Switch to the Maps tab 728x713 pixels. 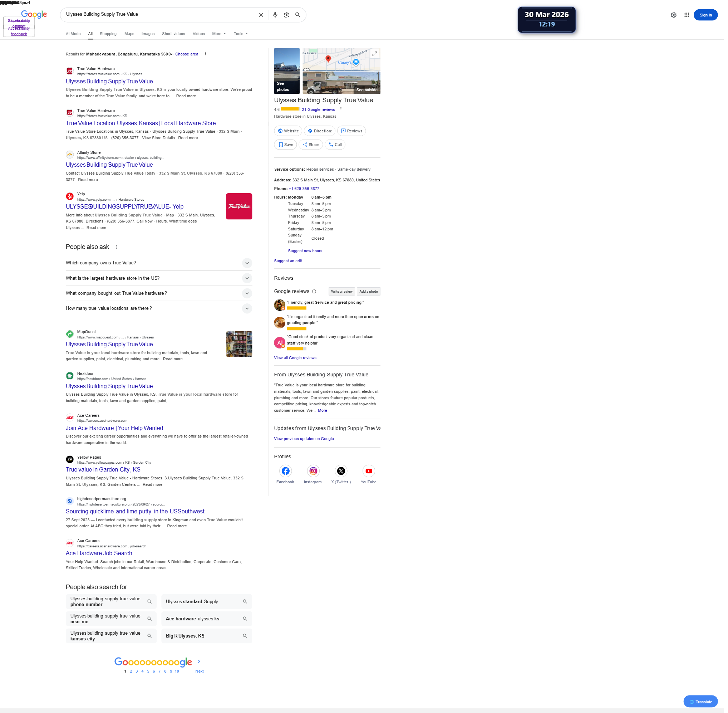130,34
